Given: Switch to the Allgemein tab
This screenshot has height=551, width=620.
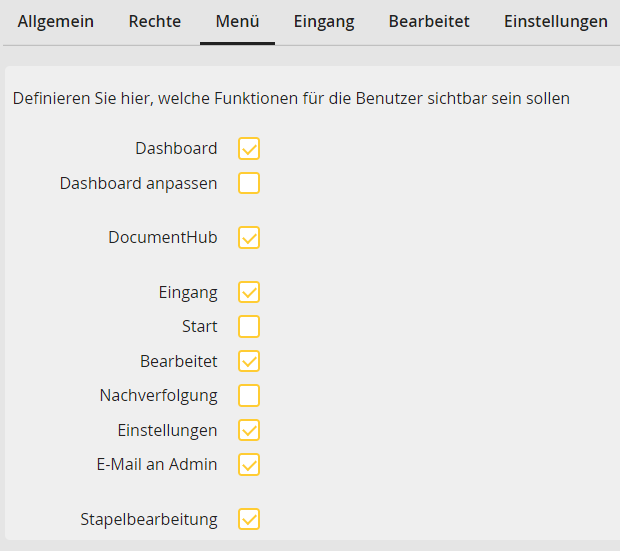Looking at the screenshot, I should (56, 21).
